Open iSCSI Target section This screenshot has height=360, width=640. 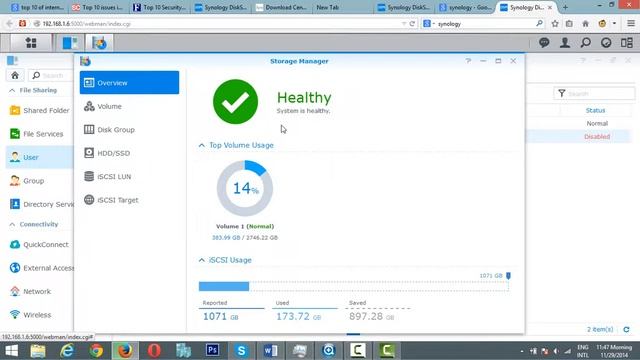129,200
